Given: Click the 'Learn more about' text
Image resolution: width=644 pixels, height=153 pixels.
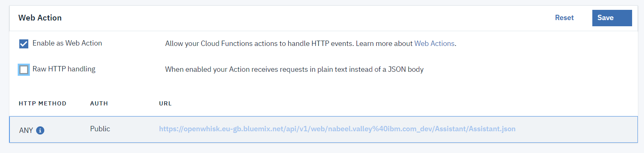Looking at the screenshot, I should coord(384,43).
